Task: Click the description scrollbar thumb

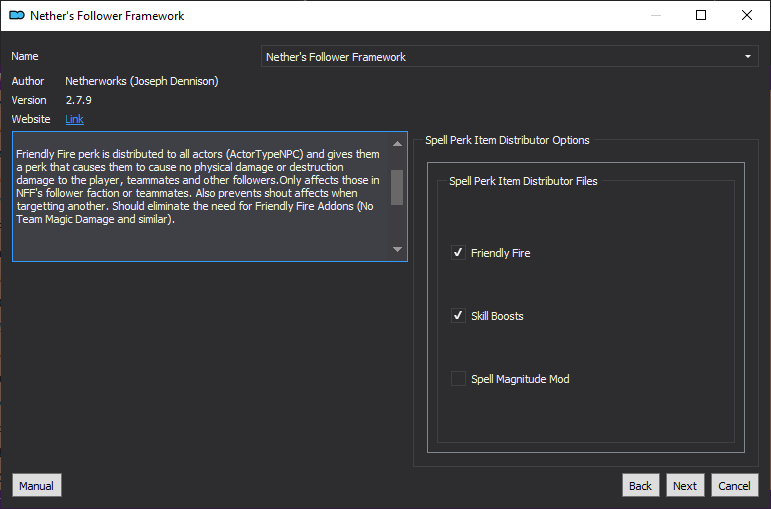Action: [397, 187]
